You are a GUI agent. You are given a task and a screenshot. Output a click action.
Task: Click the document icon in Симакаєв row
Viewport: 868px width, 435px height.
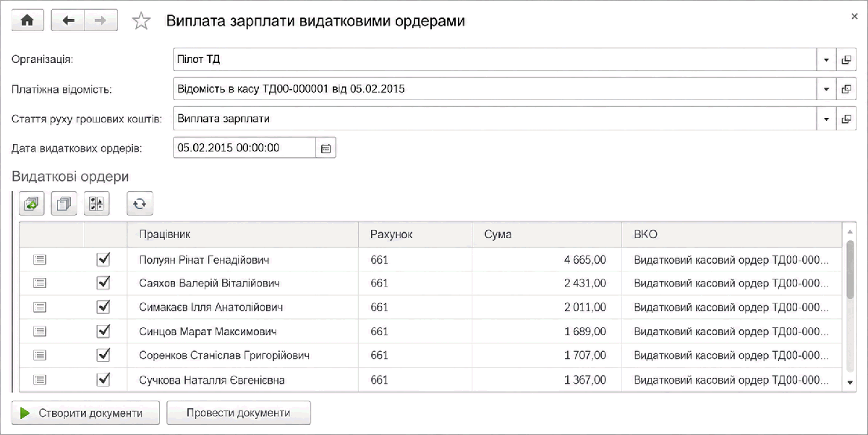click(39, 308)
